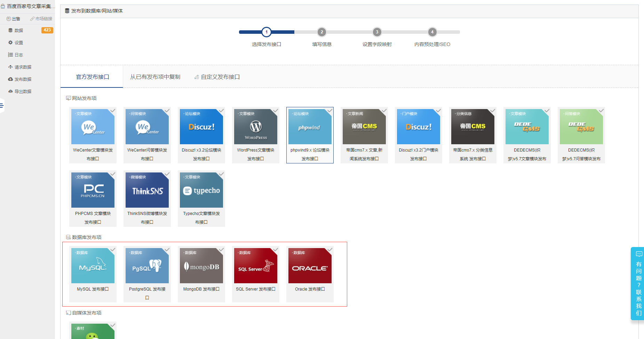Pick the WordPress文章模块 publishing card
The width and height of the screenshot is (644, 339).
256,135
